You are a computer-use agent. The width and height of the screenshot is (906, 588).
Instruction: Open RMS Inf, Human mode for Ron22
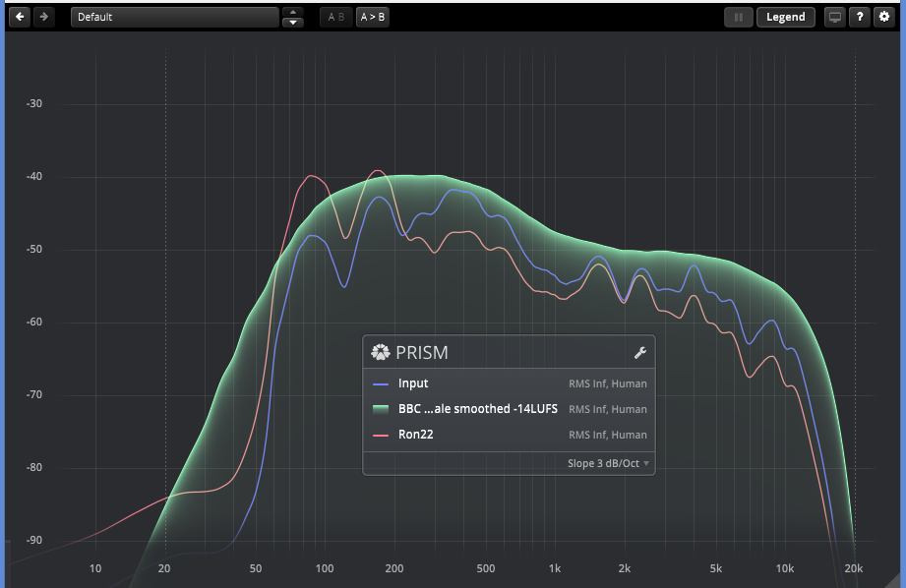tap(607, 435)
